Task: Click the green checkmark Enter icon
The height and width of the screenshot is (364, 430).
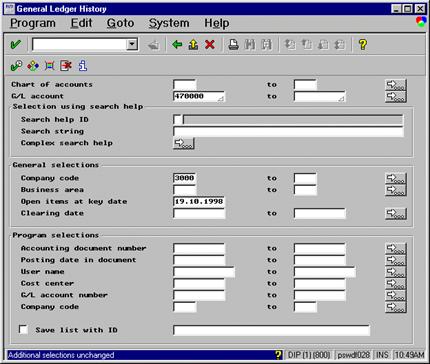Action: click(x=16, y=44)
